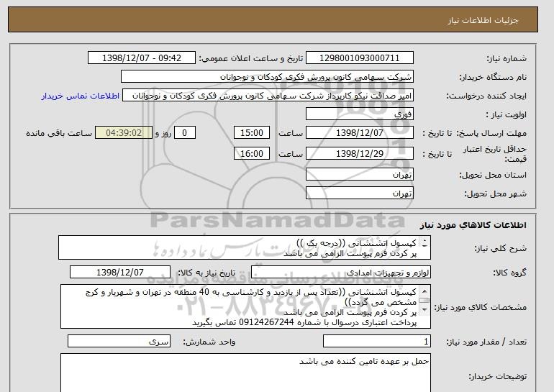Click the buyer notes text area
Screen dimensions: 554x392
click(245, 373)
